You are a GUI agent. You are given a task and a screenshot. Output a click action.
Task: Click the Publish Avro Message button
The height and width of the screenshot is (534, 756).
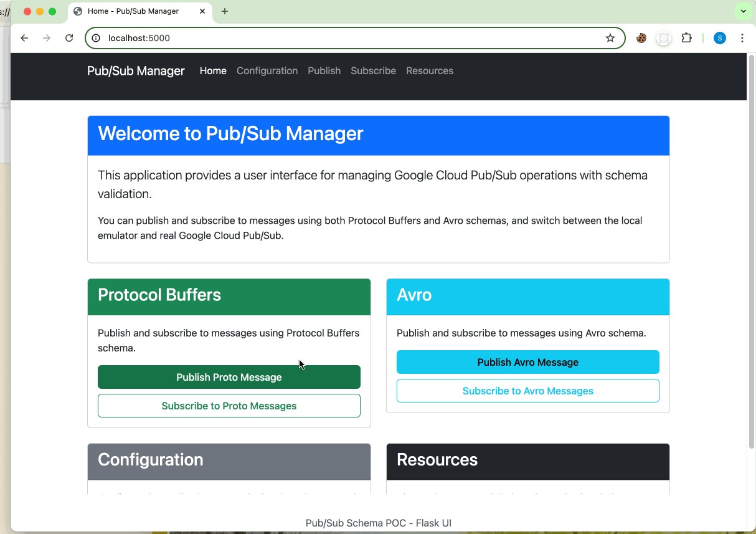point(528,362)
